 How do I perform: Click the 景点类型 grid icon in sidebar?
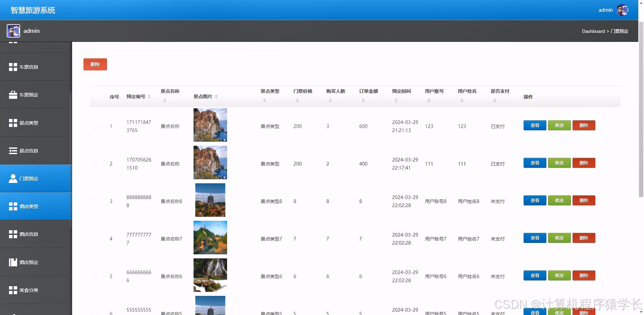(13, 123)
